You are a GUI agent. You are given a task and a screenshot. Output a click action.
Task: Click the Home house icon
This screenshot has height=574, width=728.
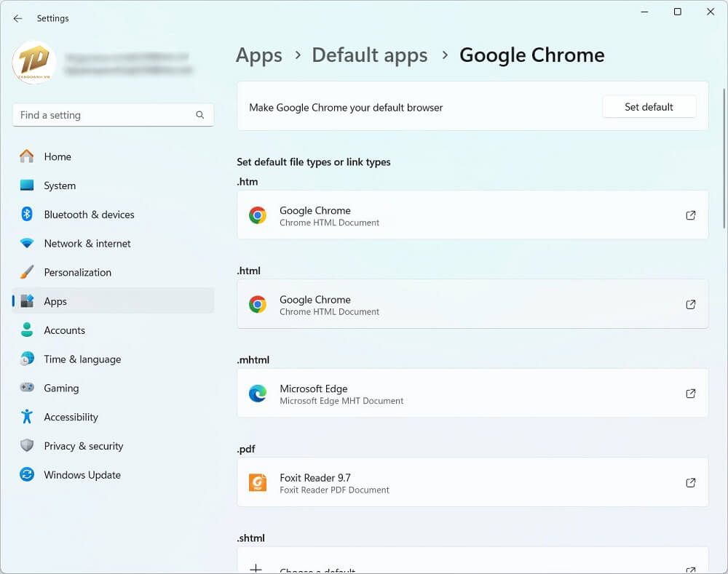27,156
